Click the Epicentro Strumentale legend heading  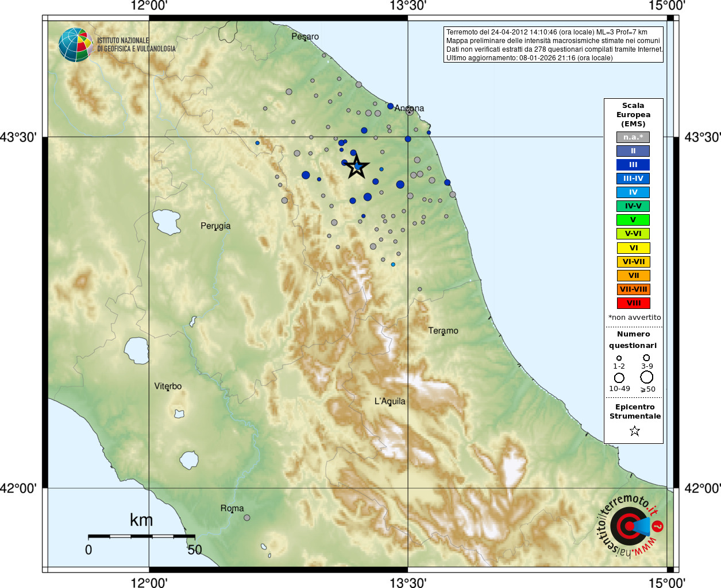(635, 412)
